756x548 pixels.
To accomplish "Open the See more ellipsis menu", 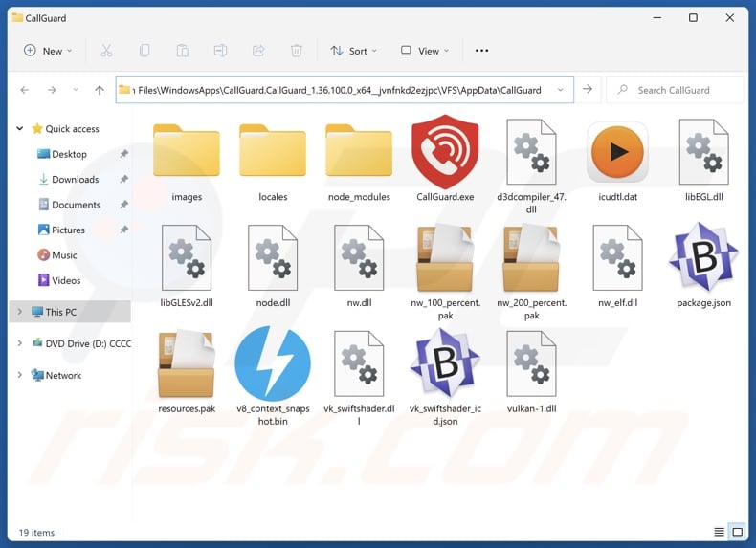I will click(481, 51).
